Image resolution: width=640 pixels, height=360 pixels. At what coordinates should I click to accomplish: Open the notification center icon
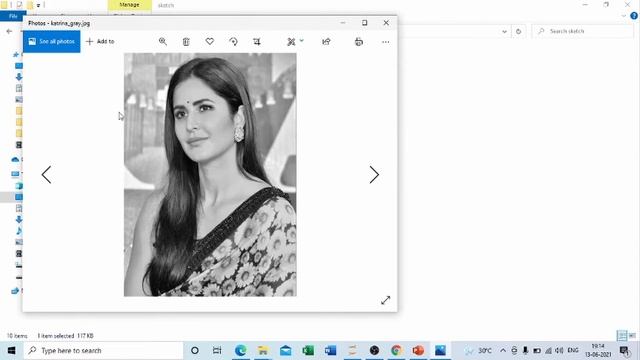624,350
